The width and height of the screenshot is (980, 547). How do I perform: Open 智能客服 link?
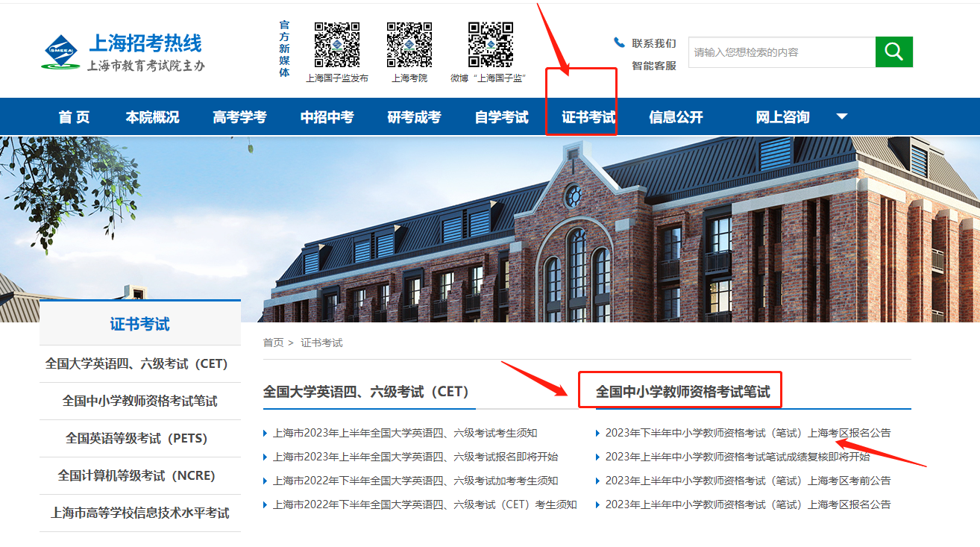pyautogui.click(x=653, y=66)
